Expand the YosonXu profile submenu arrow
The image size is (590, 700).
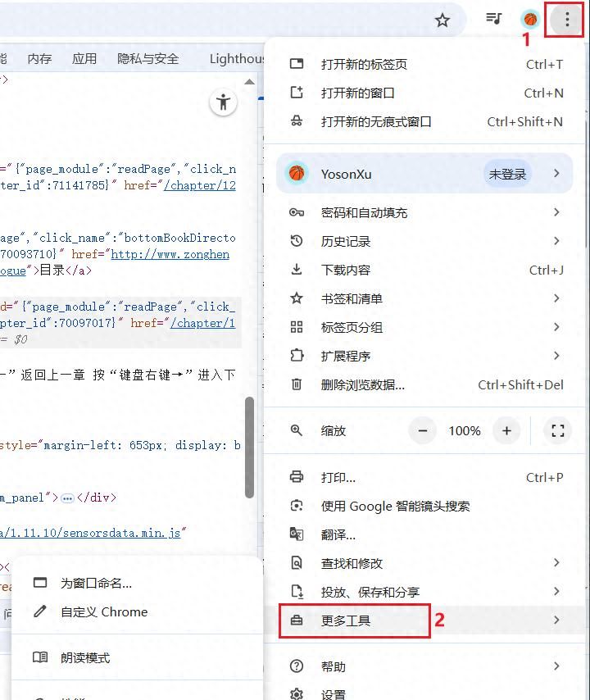tap(556, 173)
